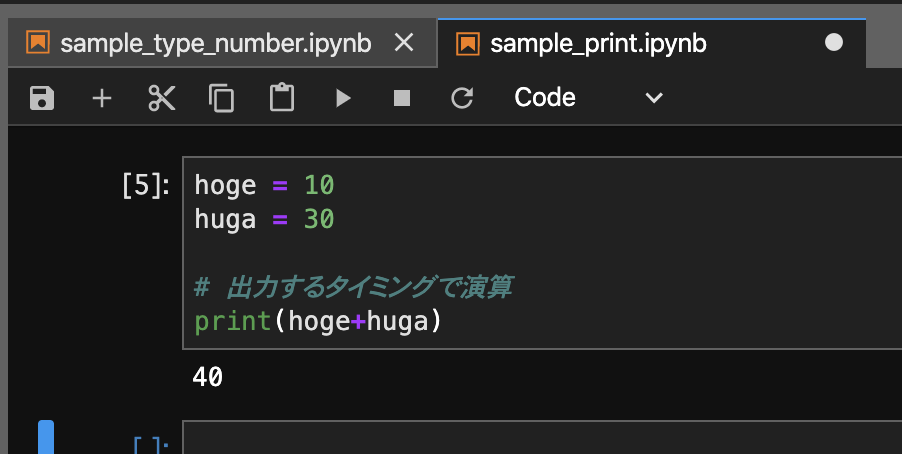This screenshot has width=902, height=454.
Task: Click the output value 40
Action: [208, 377]
